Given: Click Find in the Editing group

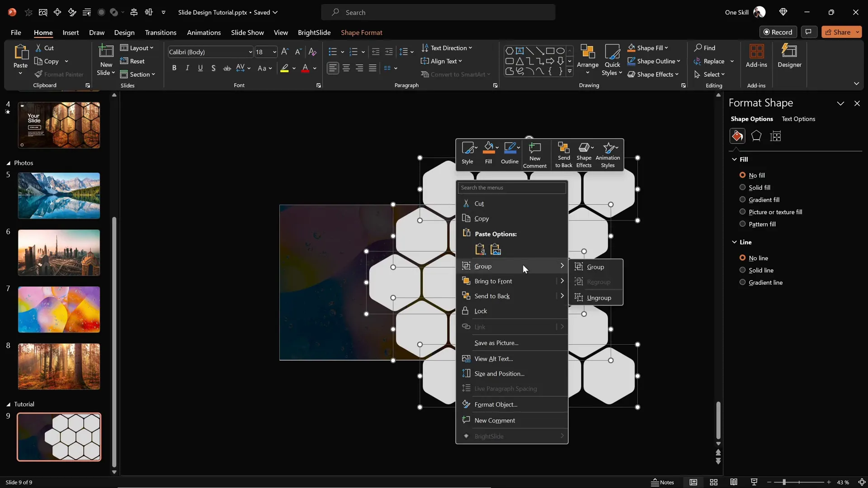Looking at the screenshot, I should tap(705, 48).
